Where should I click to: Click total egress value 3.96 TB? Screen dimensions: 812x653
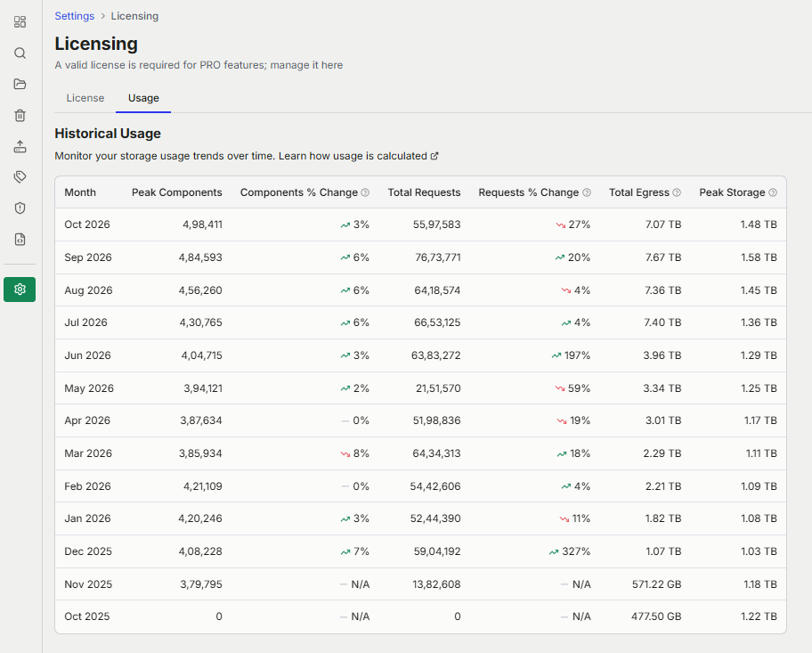tap(662, 355)
